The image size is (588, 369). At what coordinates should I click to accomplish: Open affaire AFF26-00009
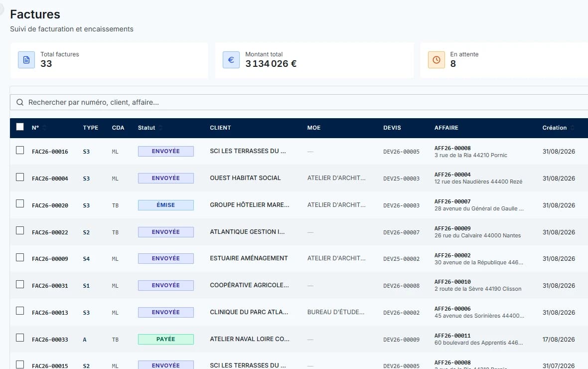click(452, 228)
